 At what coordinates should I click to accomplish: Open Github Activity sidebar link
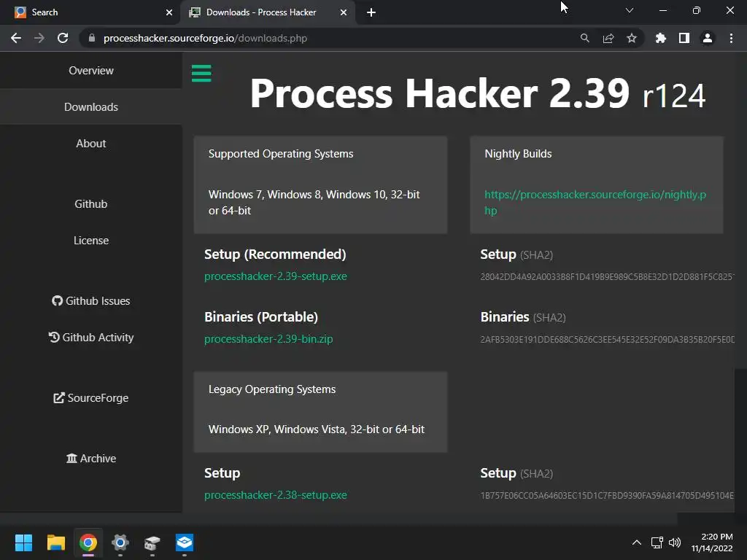91,337
